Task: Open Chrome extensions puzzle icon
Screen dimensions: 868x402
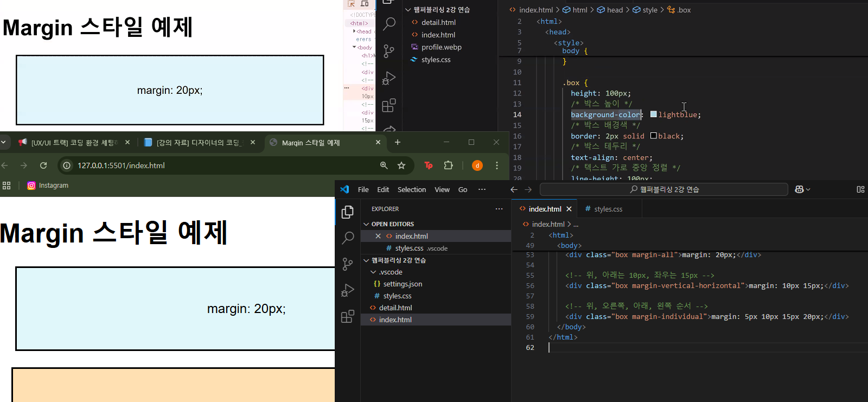Action: pyautogui.click(x=448, y=165)
